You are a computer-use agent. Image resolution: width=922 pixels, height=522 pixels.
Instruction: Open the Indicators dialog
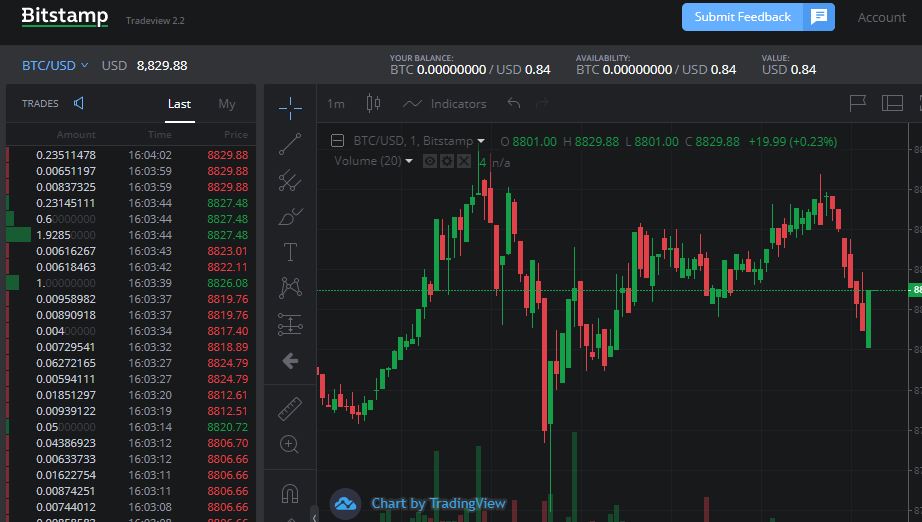pos(459,104)
